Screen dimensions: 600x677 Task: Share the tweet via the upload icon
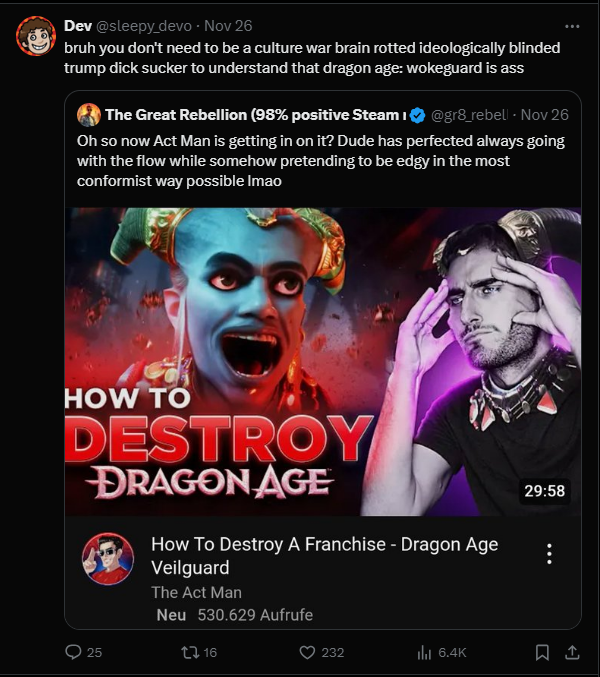(x=572, y=652)
